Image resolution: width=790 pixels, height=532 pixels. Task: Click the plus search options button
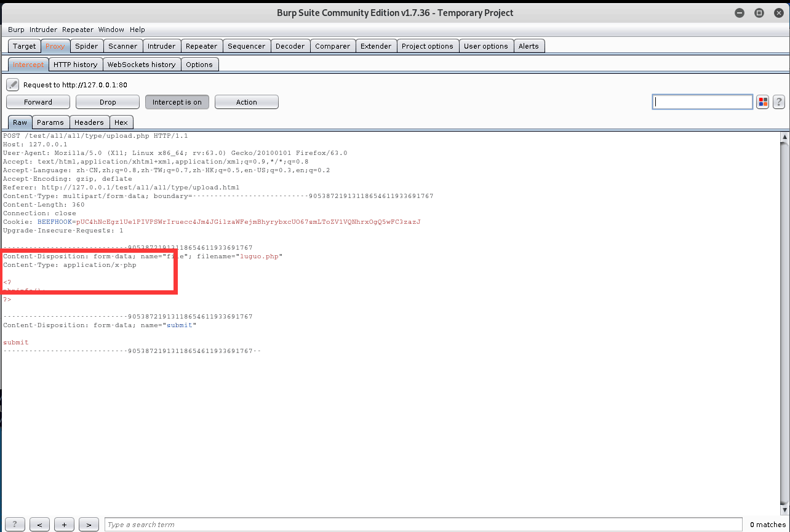(64, 525)
